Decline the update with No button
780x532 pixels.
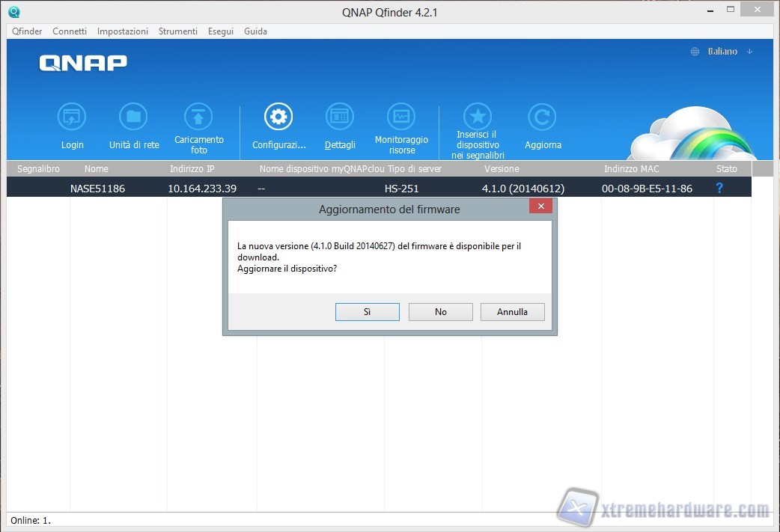440,312
